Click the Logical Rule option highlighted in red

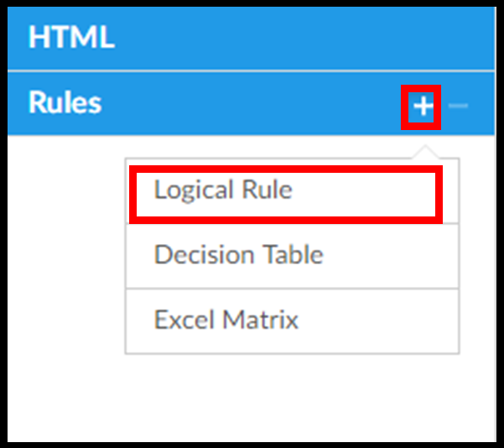(223, 190)
